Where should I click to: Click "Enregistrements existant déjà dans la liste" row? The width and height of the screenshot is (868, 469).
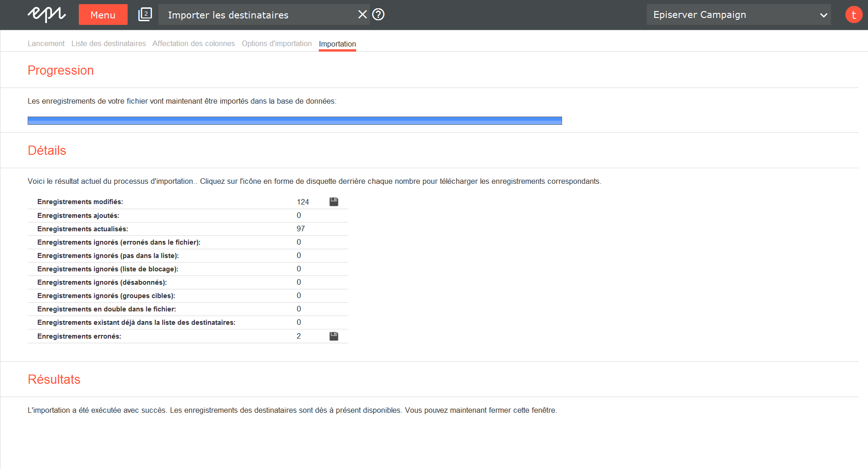click(x=188, y=322)
